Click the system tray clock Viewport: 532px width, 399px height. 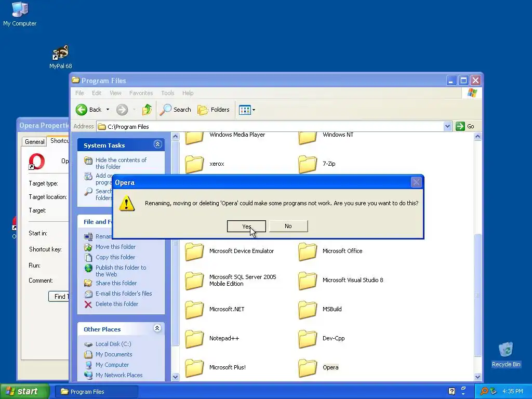(513, 391)
